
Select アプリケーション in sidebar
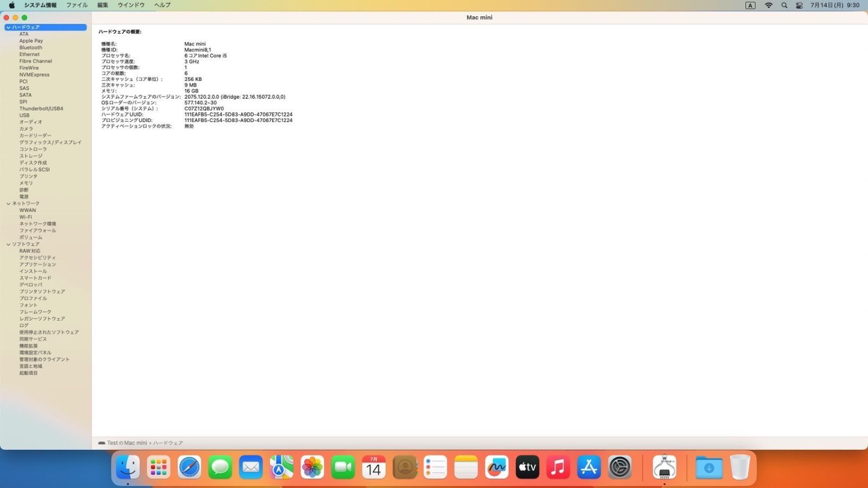[x=37, y=265]
